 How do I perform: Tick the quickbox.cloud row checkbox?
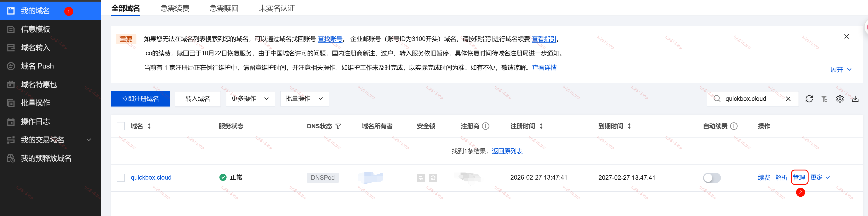121,178
